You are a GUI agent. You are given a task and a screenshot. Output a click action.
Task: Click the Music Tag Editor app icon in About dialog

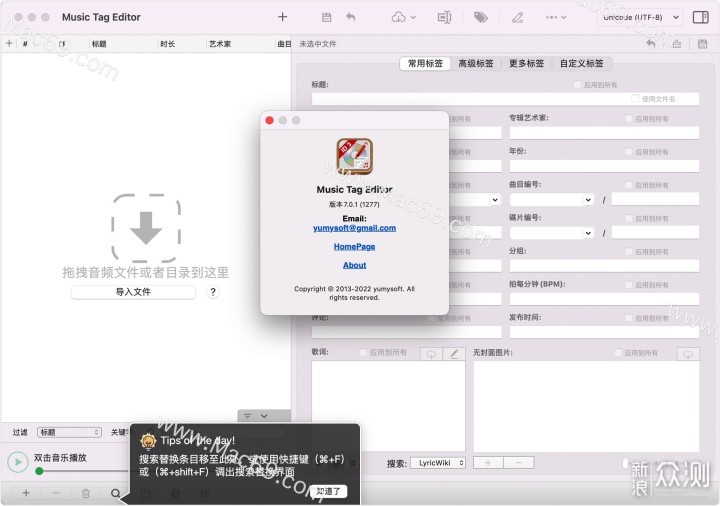[354, 156]
